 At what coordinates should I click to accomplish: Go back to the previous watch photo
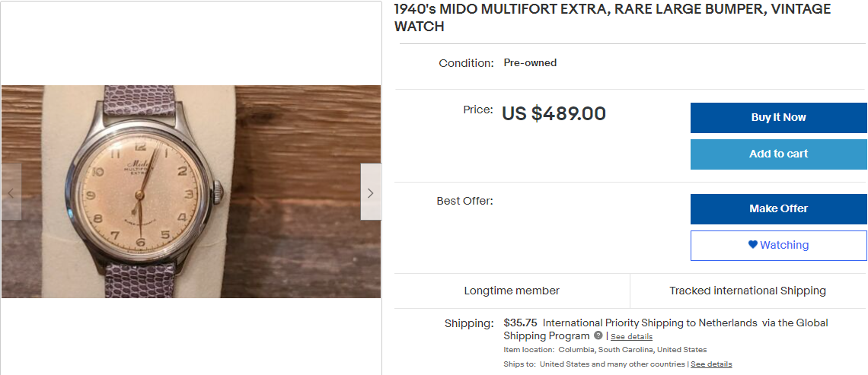11,192
